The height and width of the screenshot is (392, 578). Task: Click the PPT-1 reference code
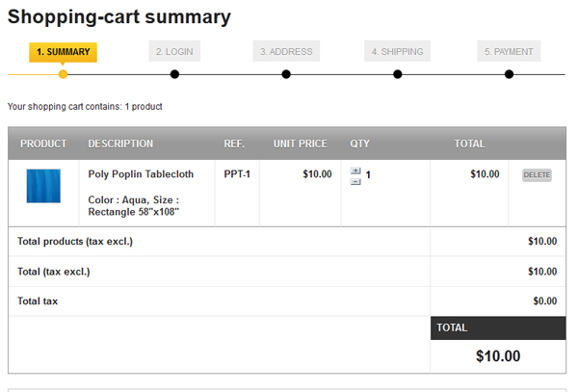tap(237, 174)
